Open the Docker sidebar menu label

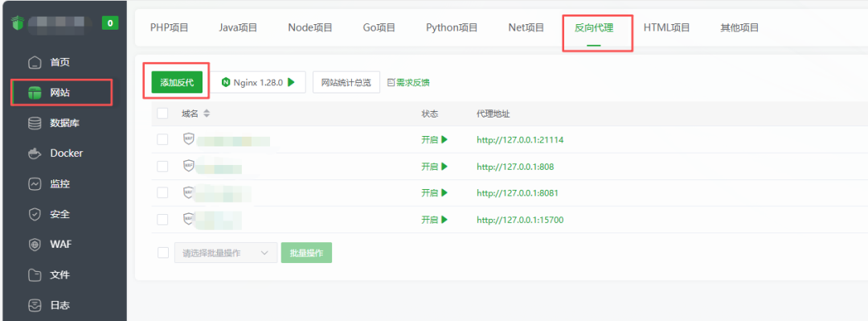(x=67, y=153)
